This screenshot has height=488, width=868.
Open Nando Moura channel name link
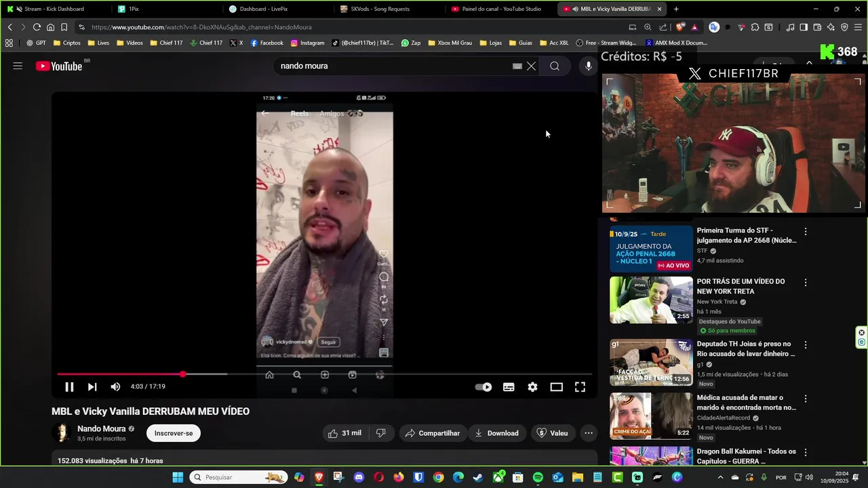click(x=101, y=428)
